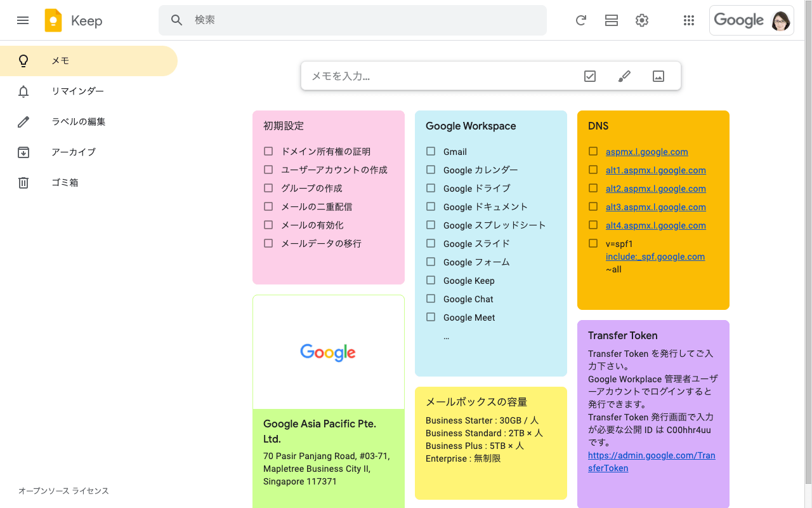Screen dimensions: 812x508
Task: Expand the … ellipsis in Workspace note
Action: pyautogui.click(x=447, y=337)
